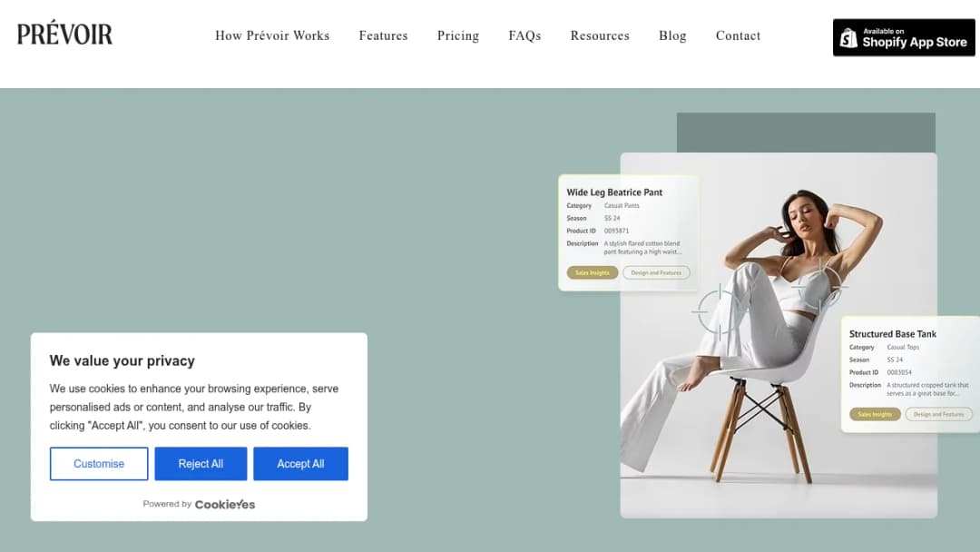
Task: Open the Contact page
Action: pyautogui.click(x=738, y=35)
